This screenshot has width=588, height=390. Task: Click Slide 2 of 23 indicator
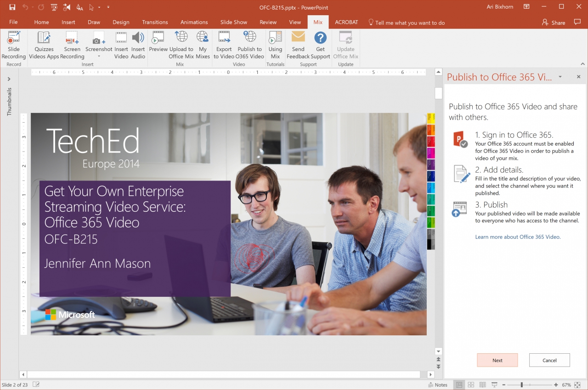[x=15, y=384]
